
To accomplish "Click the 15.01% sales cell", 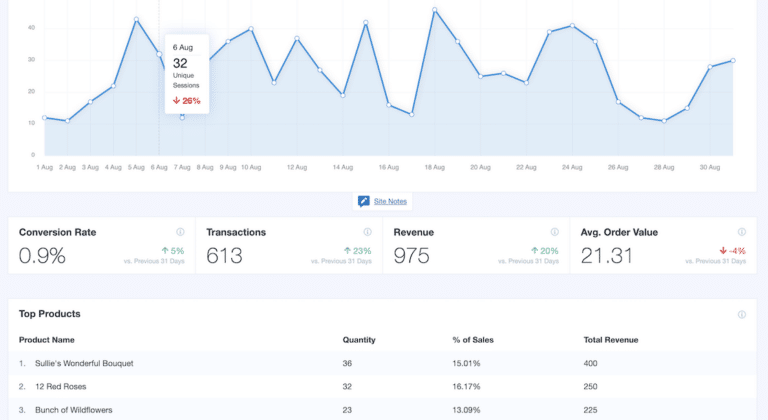I will 466,363.
